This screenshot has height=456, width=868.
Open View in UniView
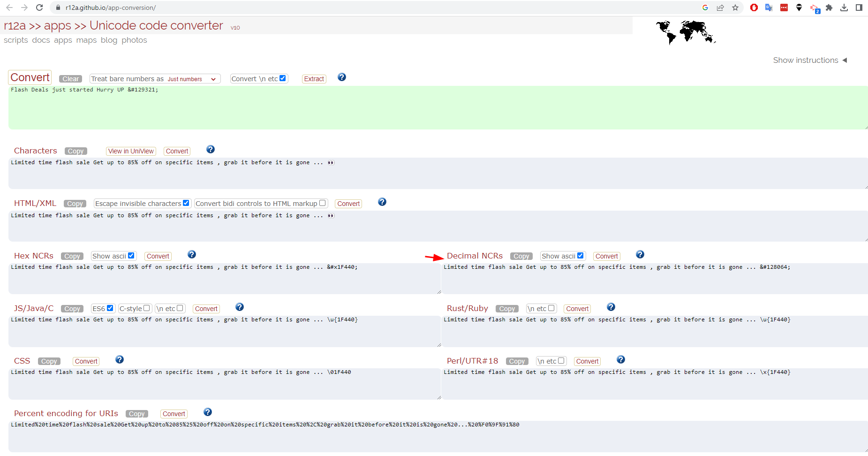tap(131, 151)
